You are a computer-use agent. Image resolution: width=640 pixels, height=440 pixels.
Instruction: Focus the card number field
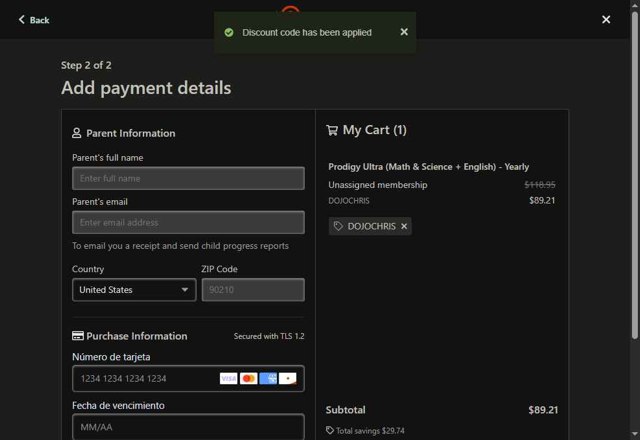click(x=188, y=379)
